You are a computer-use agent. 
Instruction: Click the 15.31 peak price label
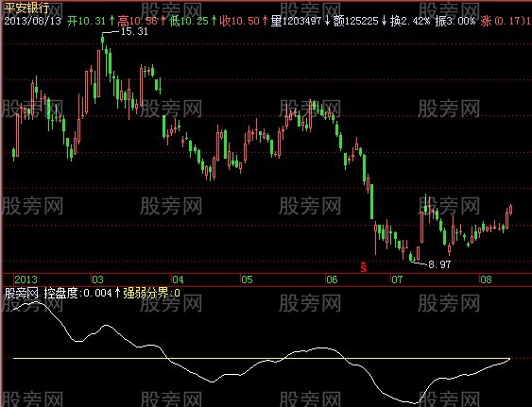pos(134,31)
